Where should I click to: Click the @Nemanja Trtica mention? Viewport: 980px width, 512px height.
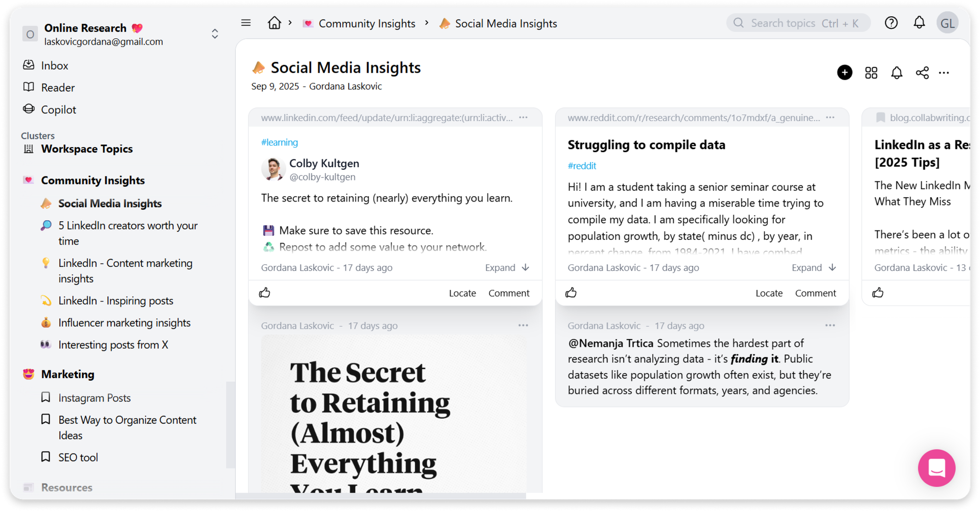click(611, 343)
